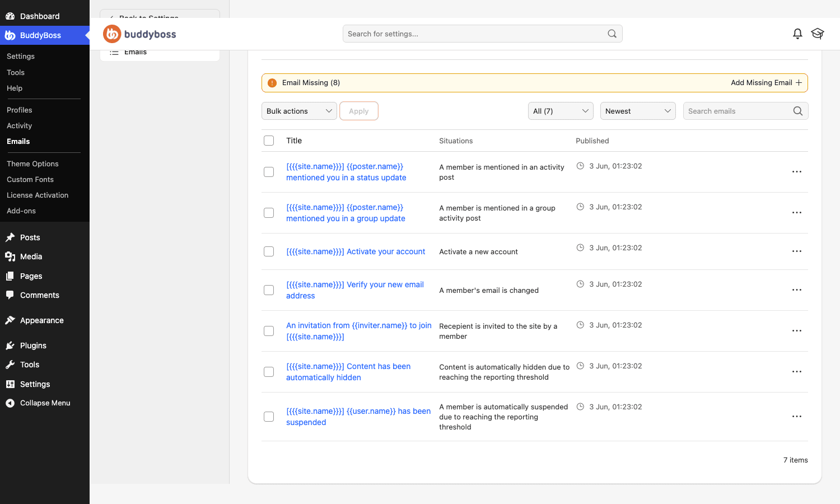Focus the Search emails field
This screenshot has height=504, width=840.
[745, 111]
